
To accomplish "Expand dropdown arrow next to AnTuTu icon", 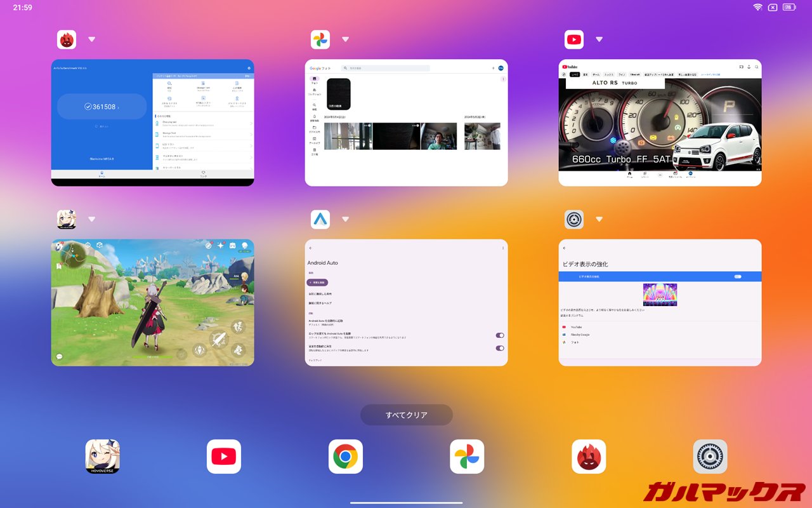I will (x=92, y=39).
